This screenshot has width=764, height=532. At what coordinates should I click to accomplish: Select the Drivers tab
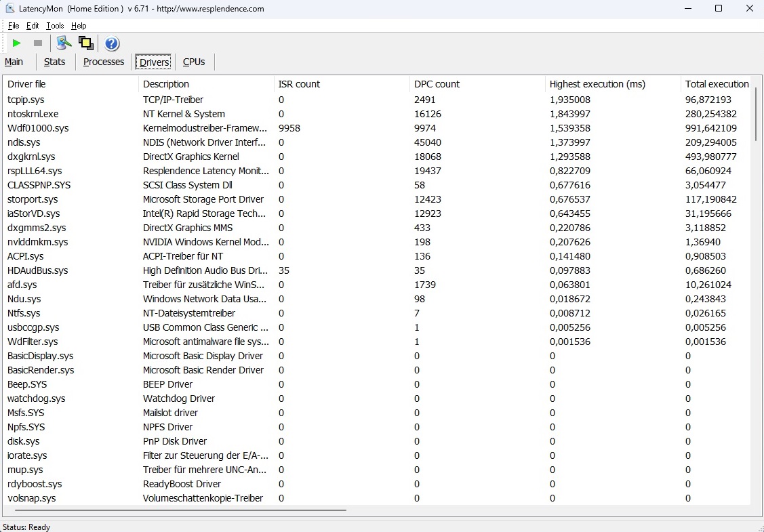(x=154, y=62)
